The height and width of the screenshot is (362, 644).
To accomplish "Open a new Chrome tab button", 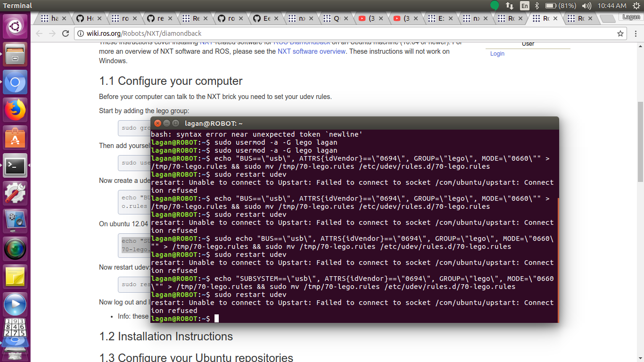I will click(608, 18).
